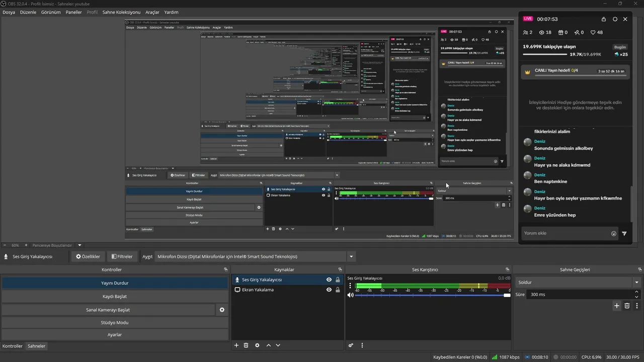The height and width of the screenshot is (362, 644).
Task: Open source properties gear in Kaynaklar
Action: tap(257, 345)
